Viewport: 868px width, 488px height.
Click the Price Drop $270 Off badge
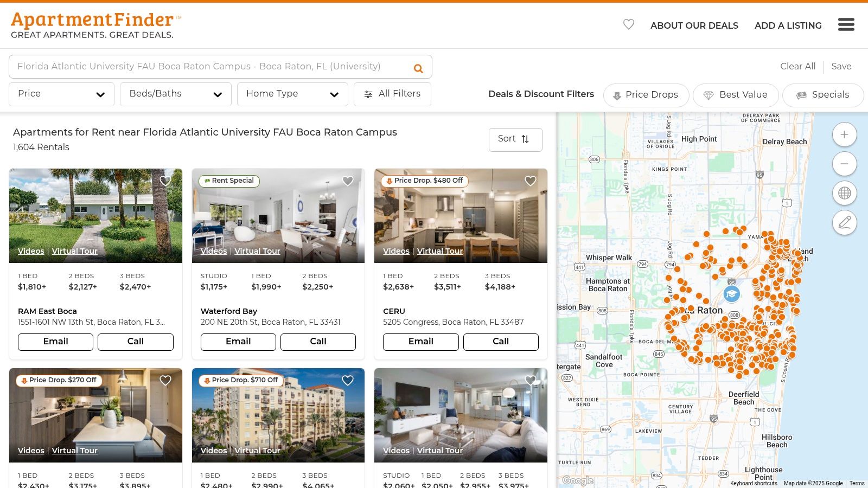[x=59, y=380]
